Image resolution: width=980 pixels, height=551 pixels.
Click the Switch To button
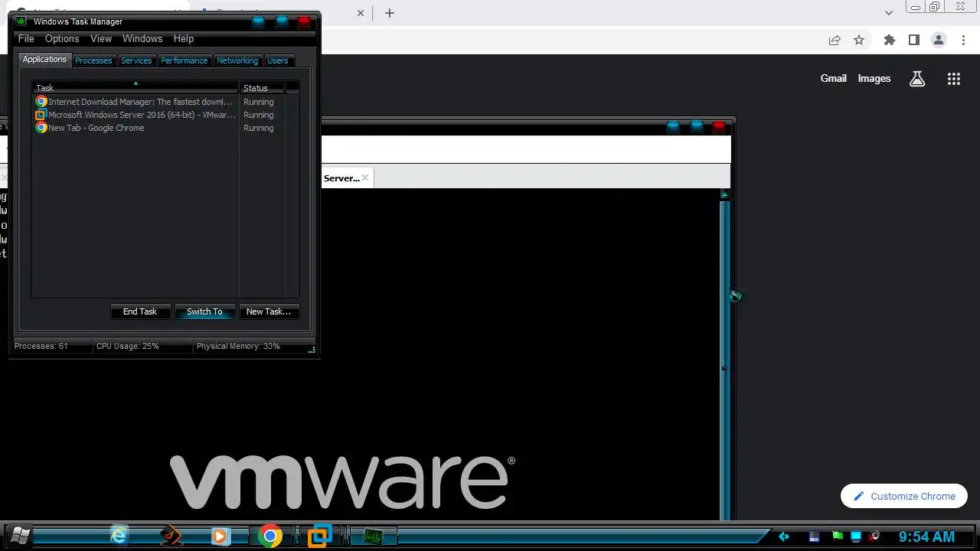tap(204, 311)
